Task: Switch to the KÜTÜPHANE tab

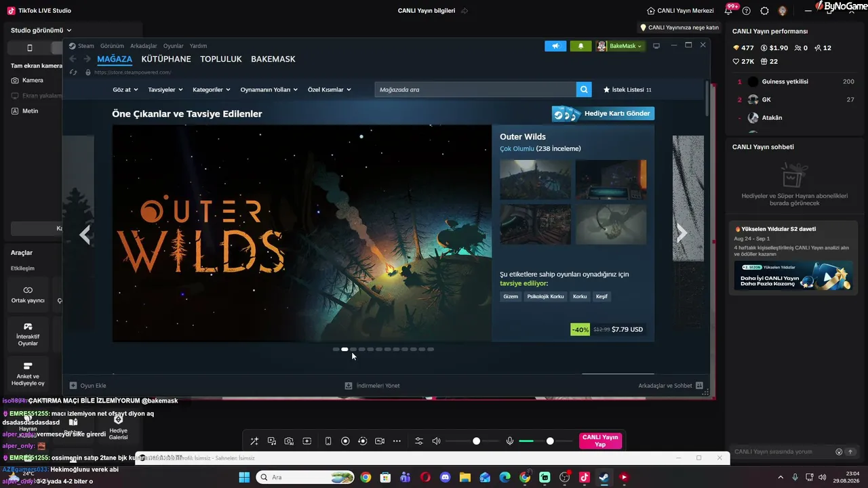Action: click(x=166, y=59)
